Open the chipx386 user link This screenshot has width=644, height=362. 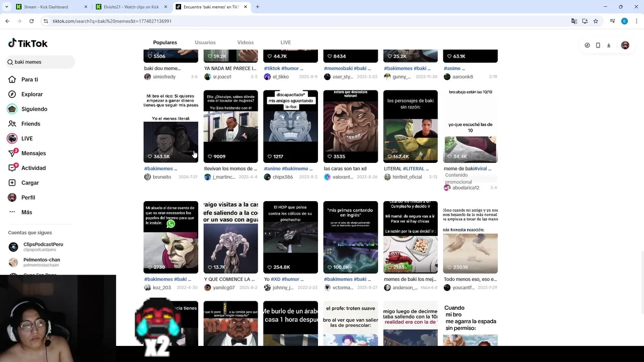(x=282, y=177)
